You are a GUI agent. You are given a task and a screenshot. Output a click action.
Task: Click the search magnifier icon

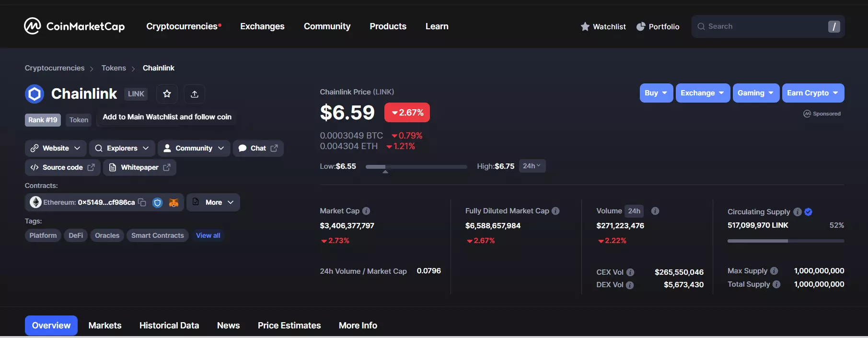click(x=701, y=26)
